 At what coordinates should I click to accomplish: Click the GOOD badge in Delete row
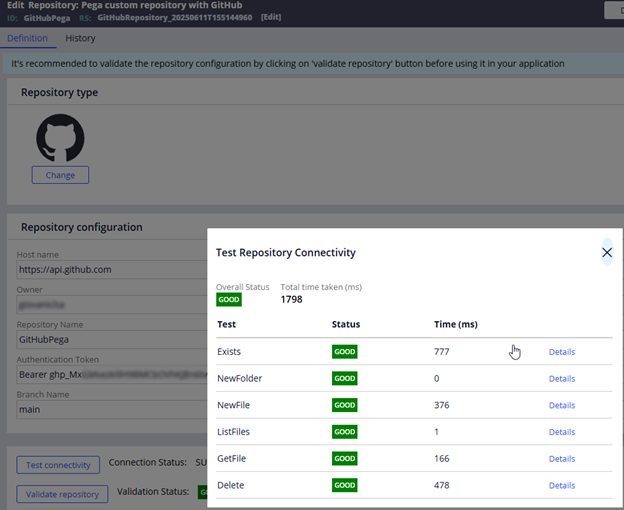point(345,485)
